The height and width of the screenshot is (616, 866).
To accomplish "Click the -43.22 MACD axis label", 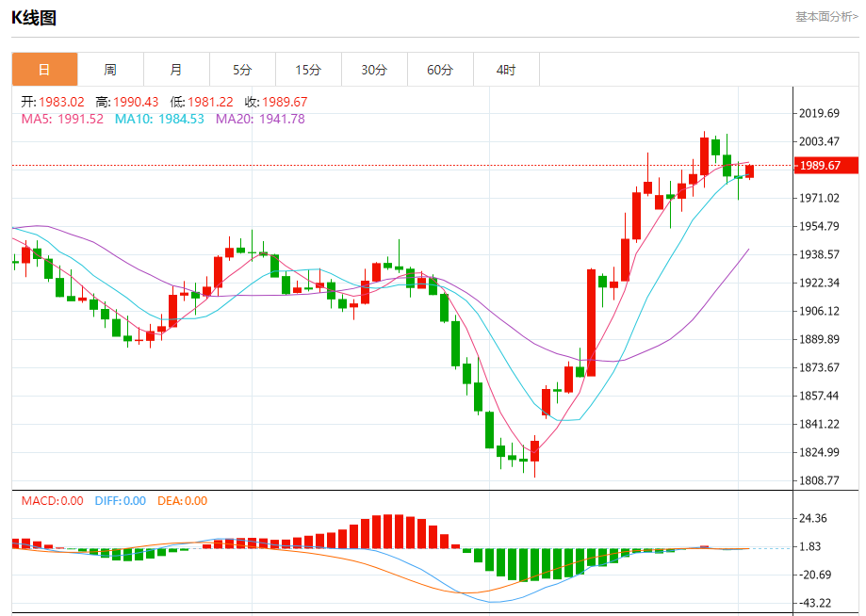I will tap(815, 603).
